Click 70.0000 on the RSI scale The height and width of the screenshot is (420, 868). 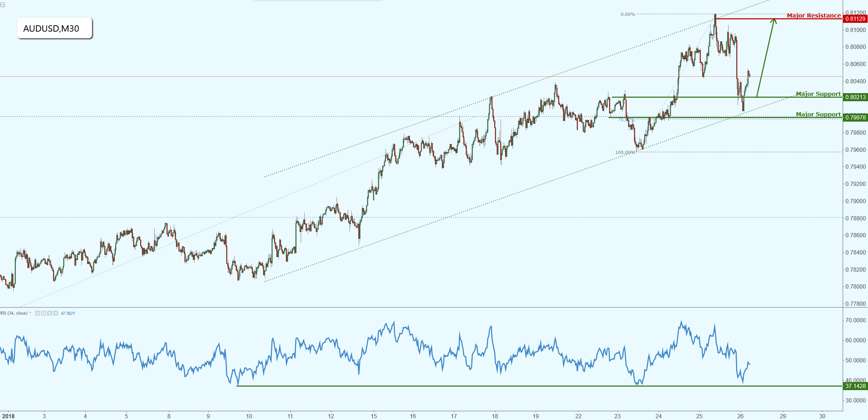(855, 320)
